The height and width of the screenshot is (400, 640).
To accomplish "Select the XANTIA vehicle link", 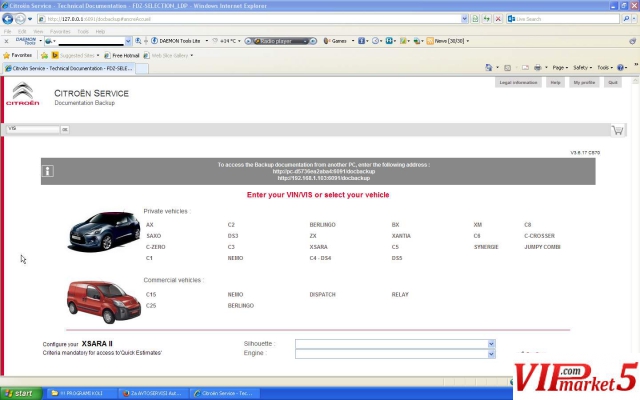I will click(x=401, y=236).
